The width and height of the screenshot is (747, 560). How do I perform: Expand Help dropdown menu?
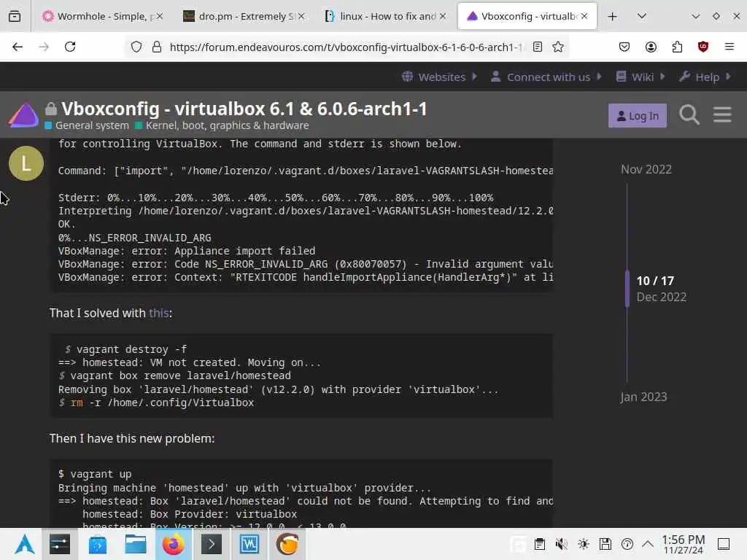(x=705, y=77)
